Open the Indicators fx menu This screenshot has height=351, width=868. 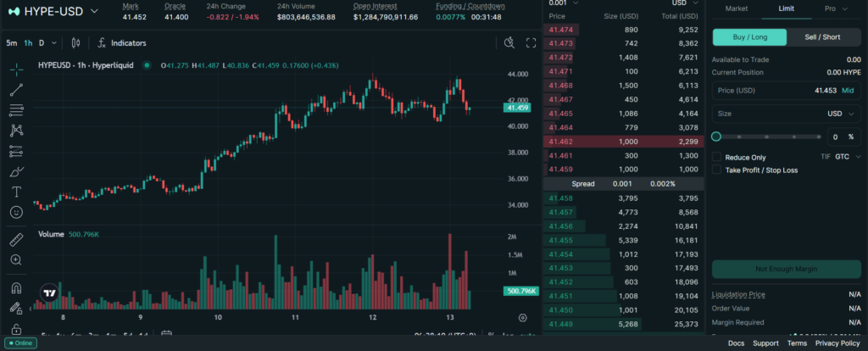coord(122,42)
